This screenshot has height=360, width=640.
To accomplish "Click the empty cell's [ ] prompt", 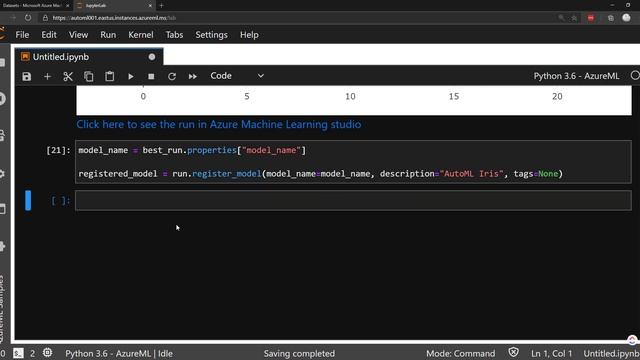I will click(x=60, y=200).
